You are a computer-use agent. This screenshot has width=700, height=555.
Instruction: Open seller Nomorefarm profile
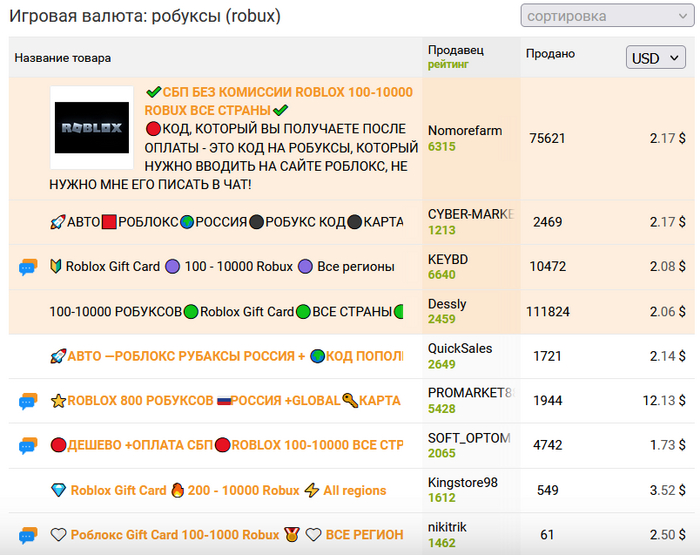click(x=465, y=130)
